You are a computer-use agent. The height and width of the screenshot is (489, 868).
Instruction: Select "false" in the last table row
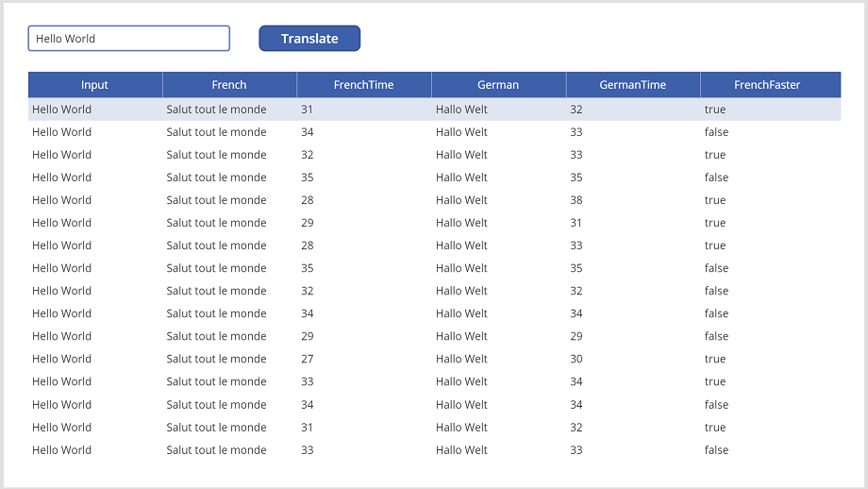pyautogui.click(x=716, y=450)
